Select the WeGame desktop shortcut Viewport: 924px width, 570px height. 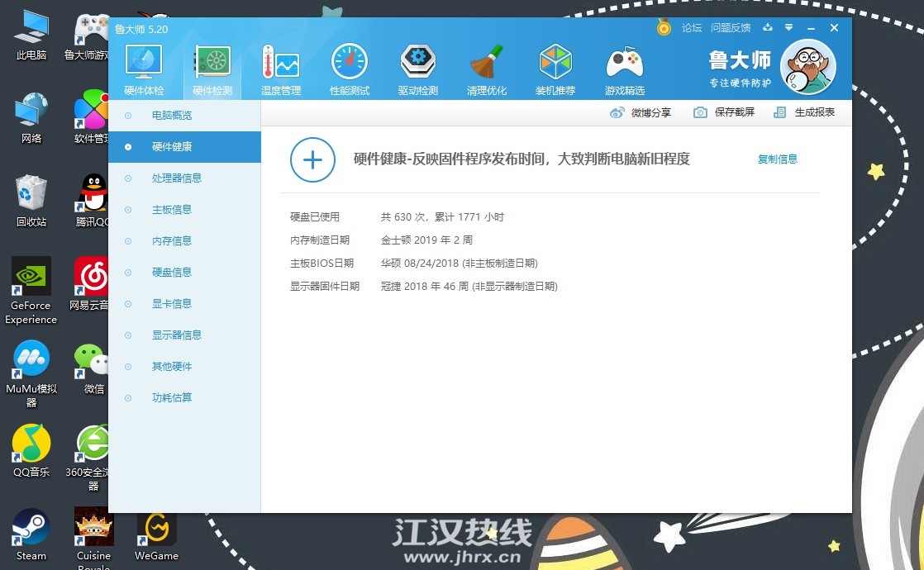click(x=157, y=536)
